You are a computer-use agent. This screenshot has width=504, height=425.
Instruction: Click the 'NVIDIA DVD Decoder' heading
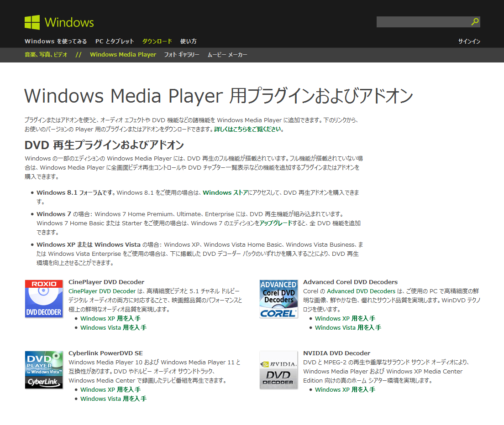336,353
